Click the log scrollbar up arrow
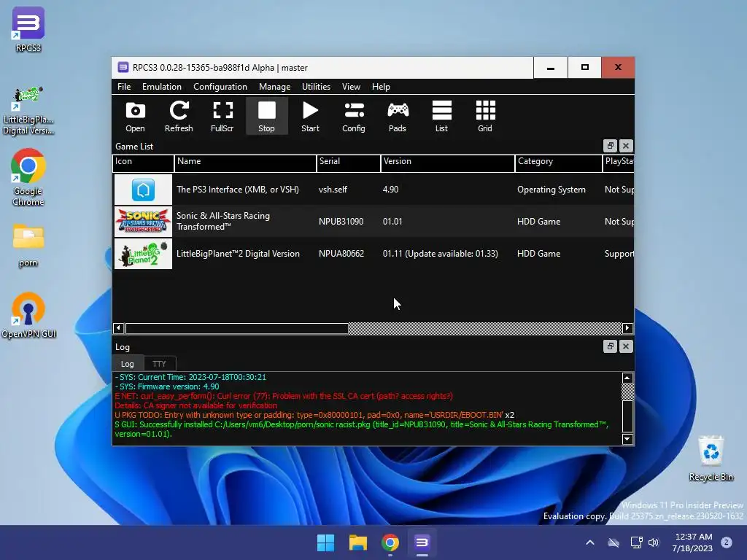747x560 pixels. [x=627, y=378]
